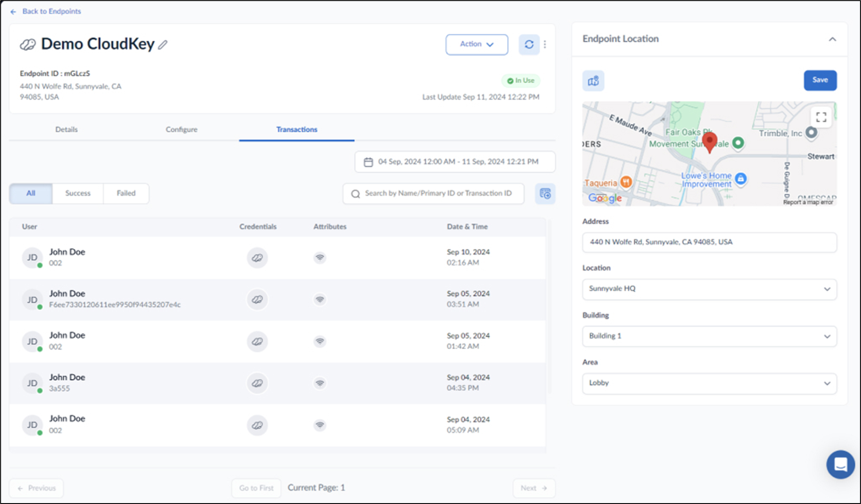The height and width of the screenshot is (504, 861).
Task: Click the credential icon for 03:51 AM transaction
Action: (x=257, y=300)
